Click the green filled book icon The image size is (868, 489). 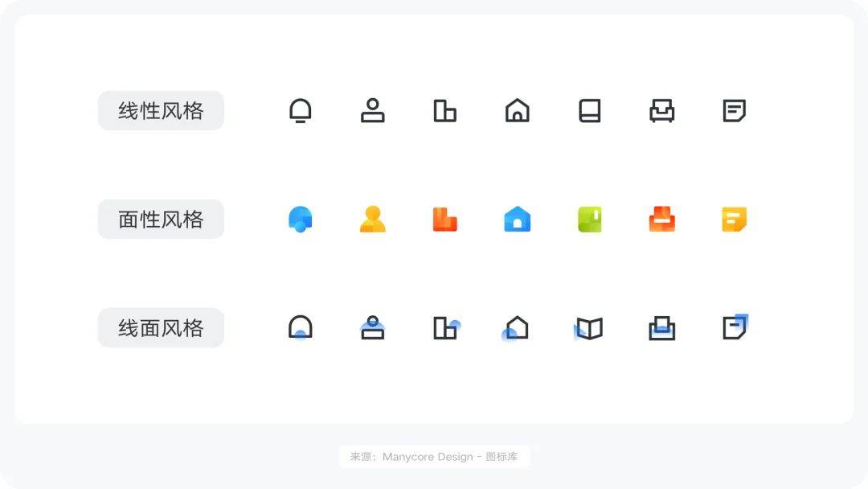pos(589,219)
